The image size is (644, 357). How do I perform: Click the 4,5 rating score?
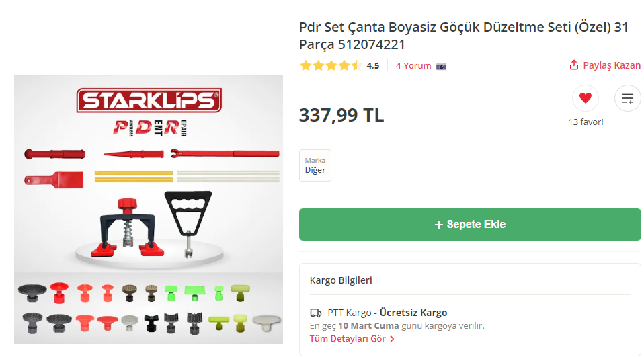pos(373,66)
